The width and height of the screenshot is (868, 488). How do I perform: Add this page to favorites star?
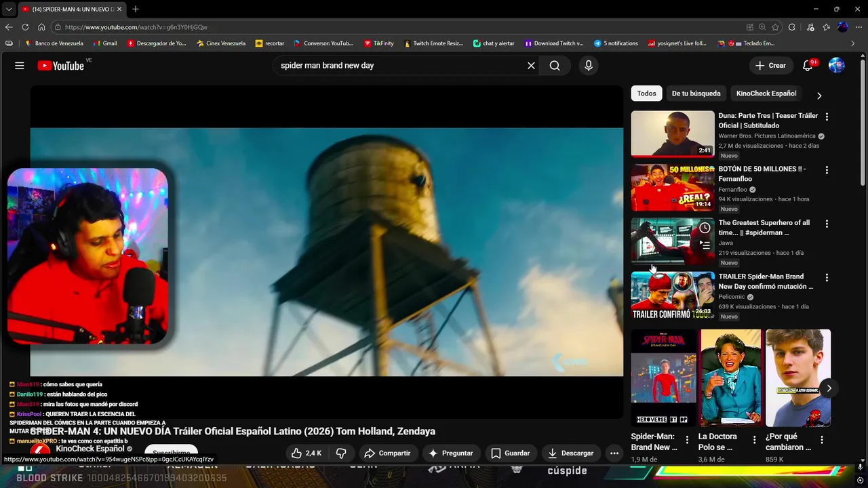tap(776, 27)
